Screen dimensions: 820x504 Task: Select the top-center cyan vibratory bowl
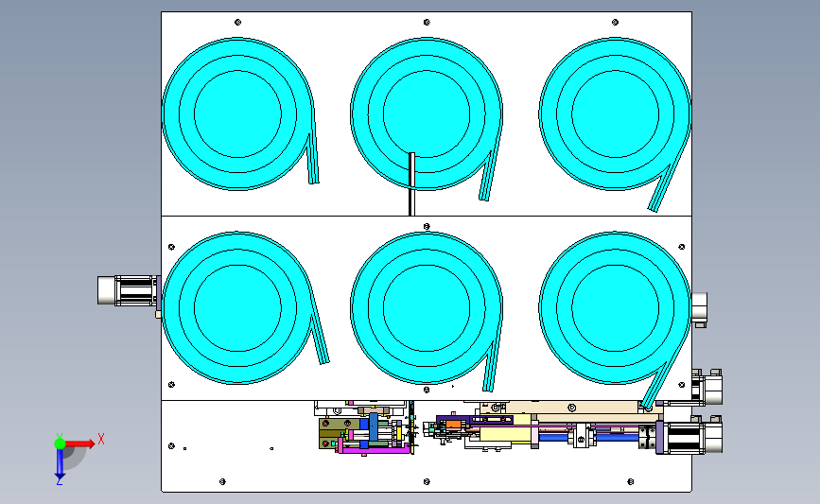pos(427,114)
